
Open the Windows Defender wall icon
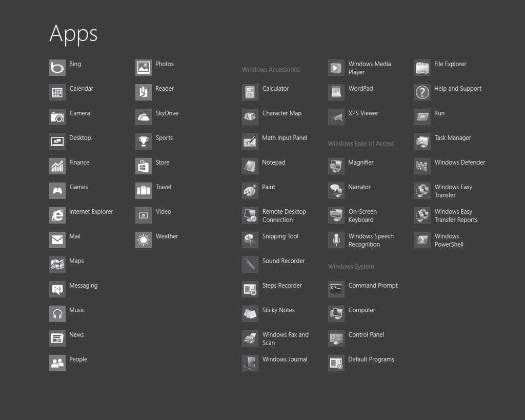422,166
